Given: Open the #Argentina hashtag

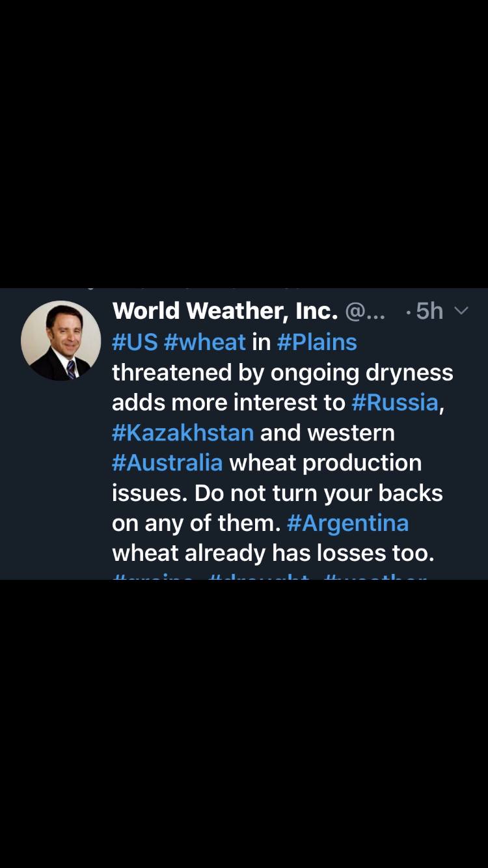Looking at the screenshot, I should (347, 523).
